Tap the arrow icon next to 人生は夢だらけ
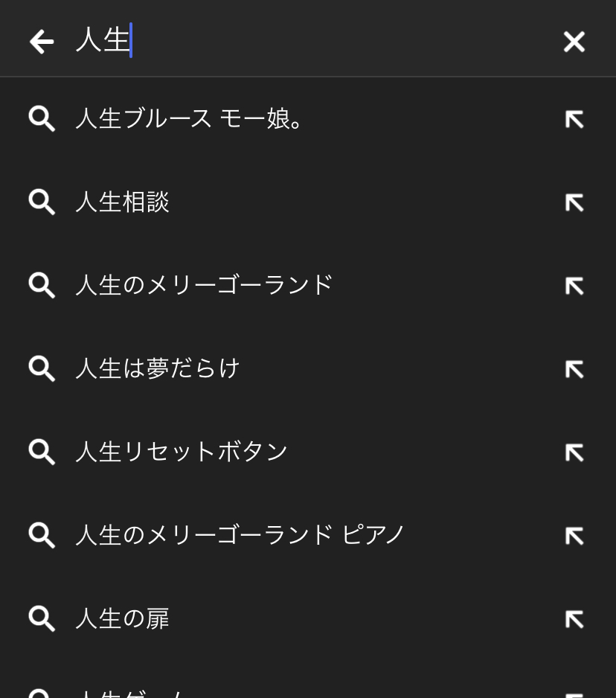Viewport: 616px width, 698px height. (574, 369)
